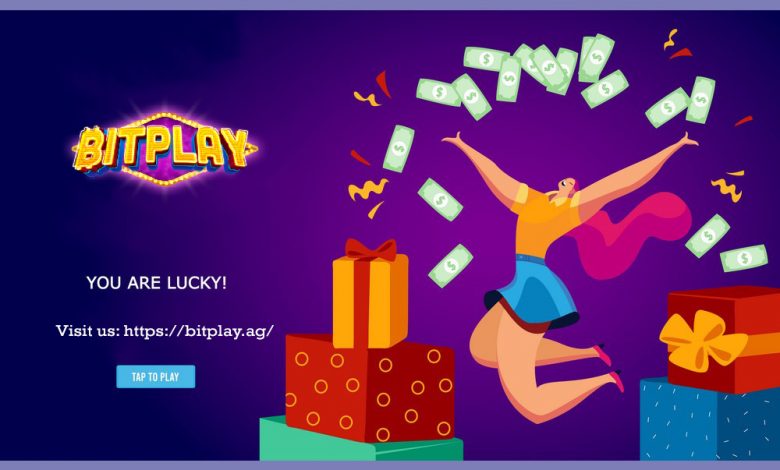The image size is (780, 470).
Task: Click the yellow squiggle confetti left of bills
Action: pyautogui.click(x=368, y=189)
